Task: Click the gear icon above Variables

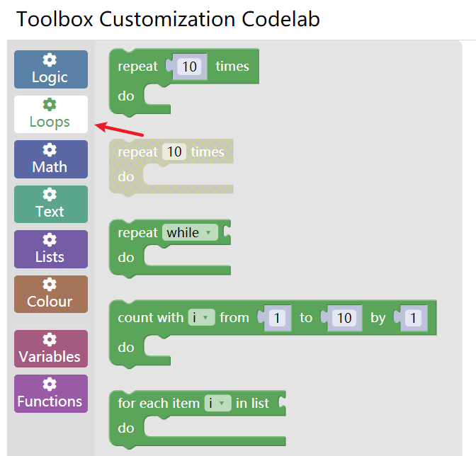Action: (x=50, y=340)
